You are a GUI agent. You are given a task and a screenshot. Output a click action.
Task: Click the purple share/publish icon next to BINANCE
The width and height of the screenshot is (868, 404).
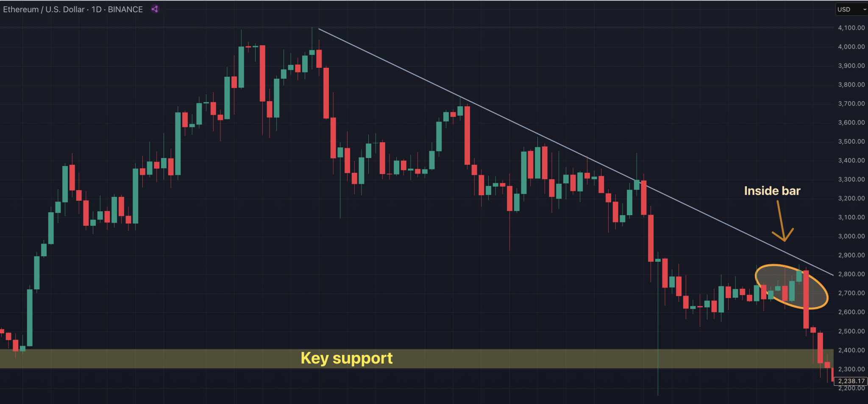tap(154, 9)
